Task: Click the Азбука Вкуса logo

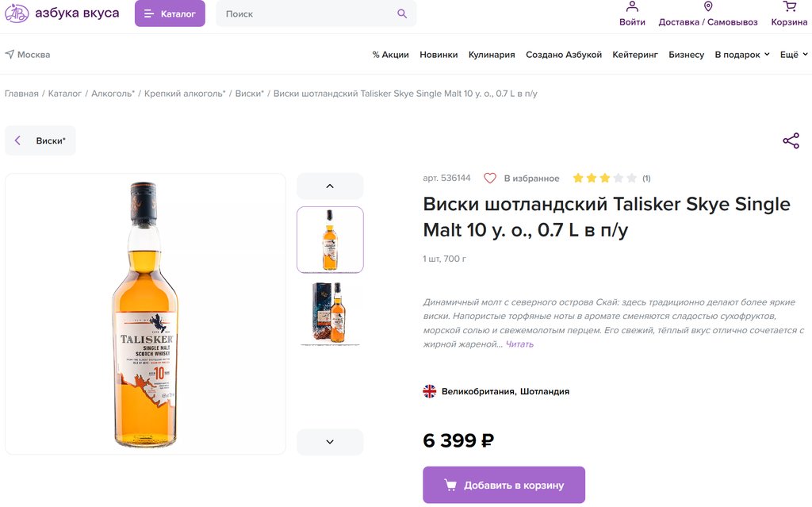Action: (62, 13)
